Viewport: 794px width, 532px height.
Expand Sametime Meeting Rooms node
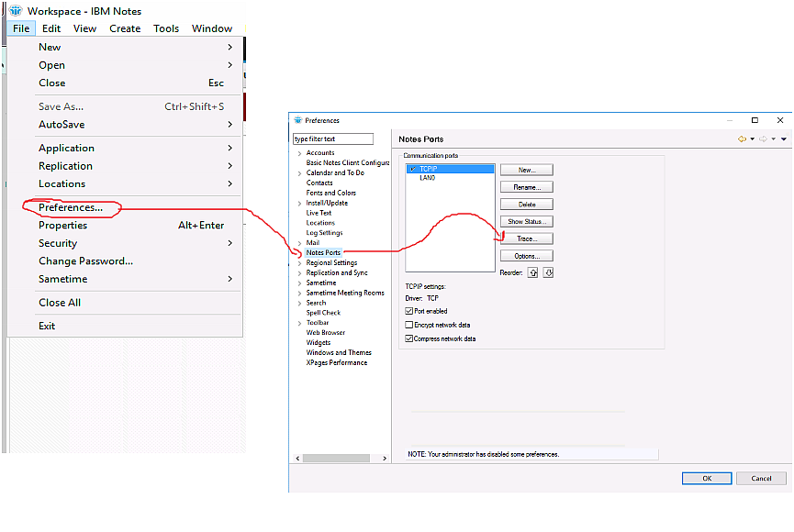click(300, 294)
